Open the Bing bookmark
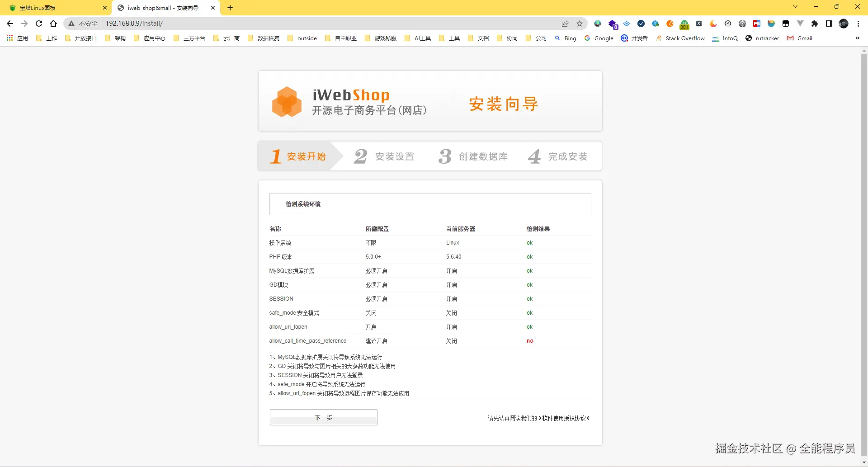The image size is (868, 467). (x=566, y=38)
